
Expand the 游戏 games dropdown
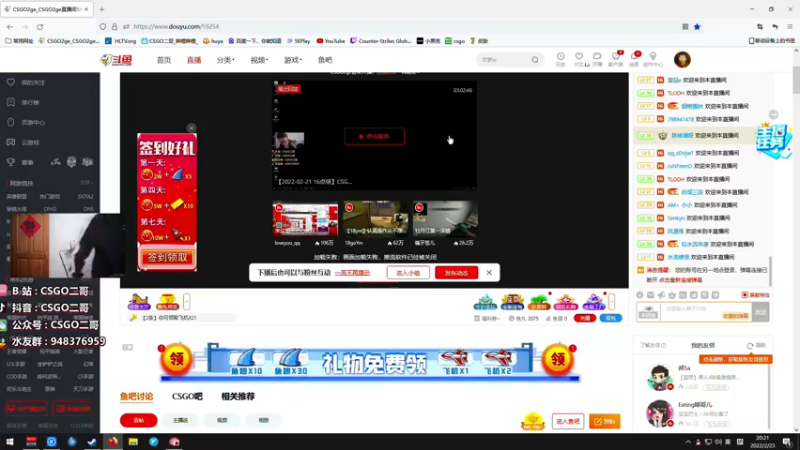[x=293, y=60]
